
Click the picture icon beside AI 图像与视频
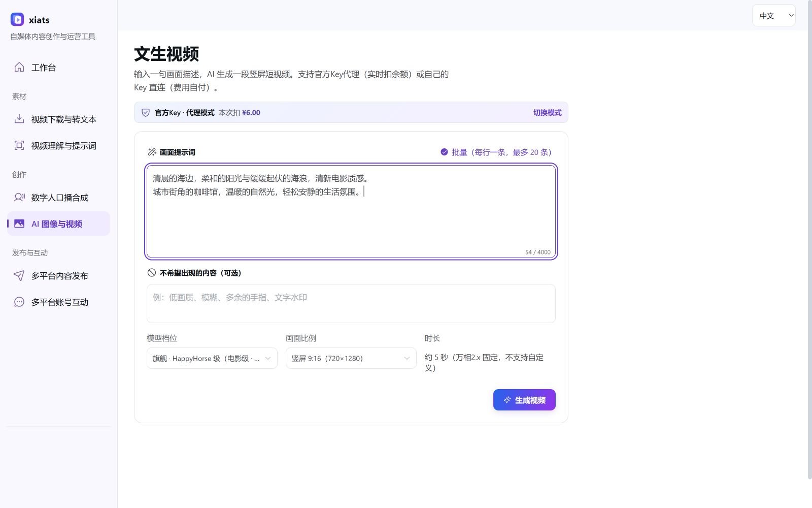(19, 224)
